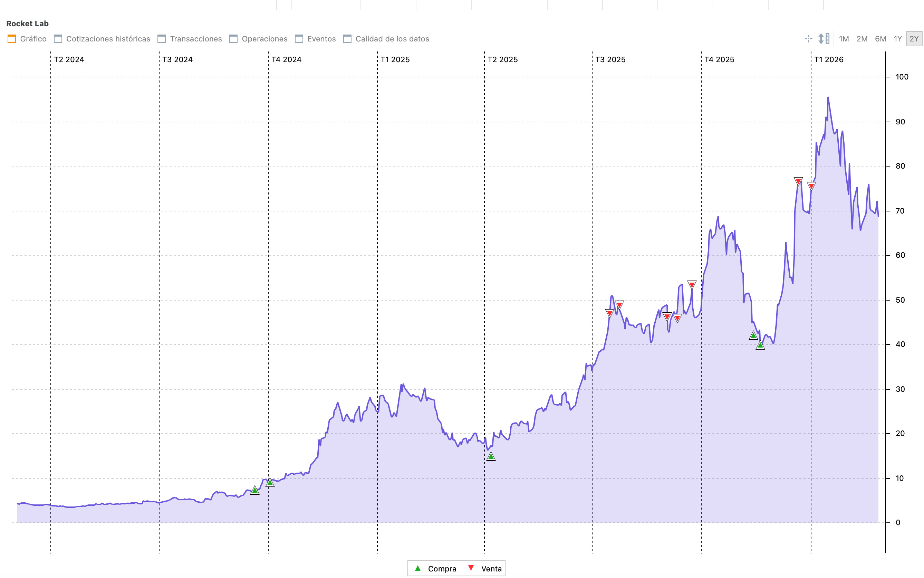The height and width of the screenshot is (578, 924).
Task: Select the 1M time range
Action: [844, 39]
